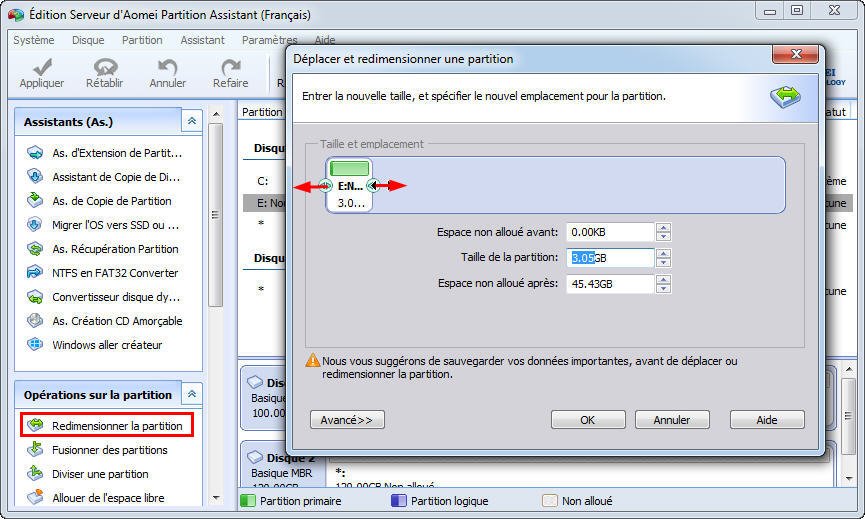
Task: Click the Aide button in dialog
Action: (x=767, y=420)
